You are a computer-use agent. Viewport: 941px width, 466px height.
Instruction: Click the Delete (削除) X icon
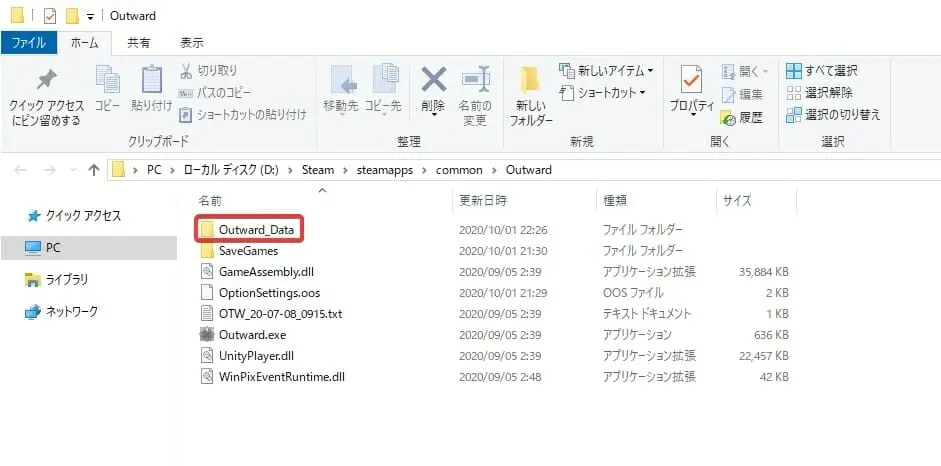click(433, 79)
